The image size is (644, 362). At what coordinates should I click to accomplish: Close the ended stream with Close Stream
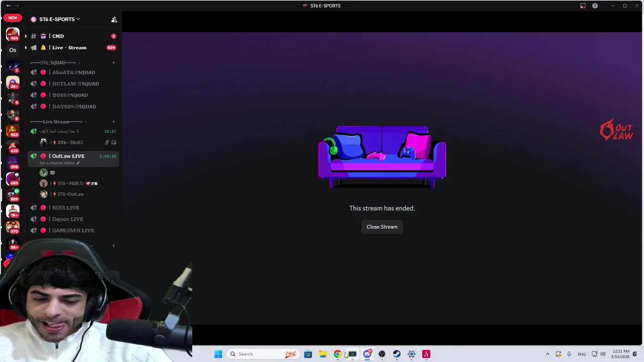tap(382, 227)
